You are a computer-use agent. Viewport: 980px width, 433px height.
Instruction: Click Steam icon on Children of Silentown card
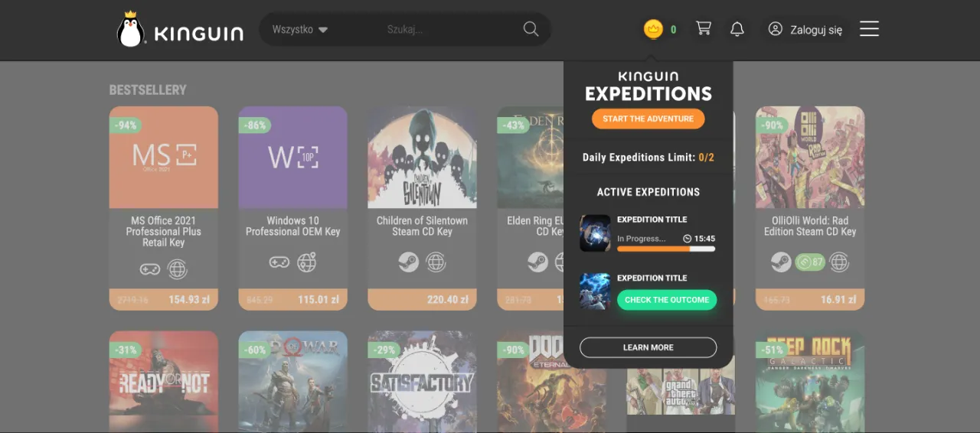[x=408, y=262]
